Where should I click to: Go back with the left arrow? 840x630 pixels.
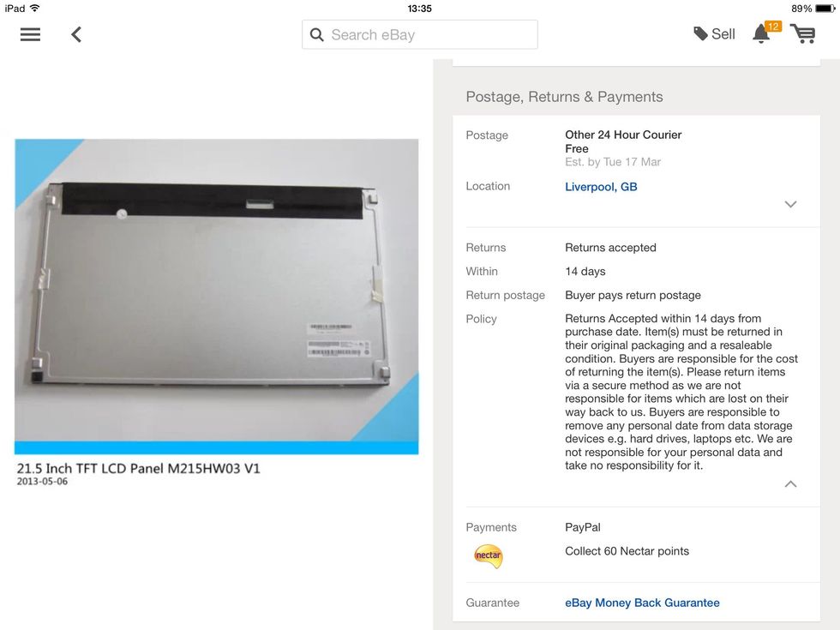[76, 35]
